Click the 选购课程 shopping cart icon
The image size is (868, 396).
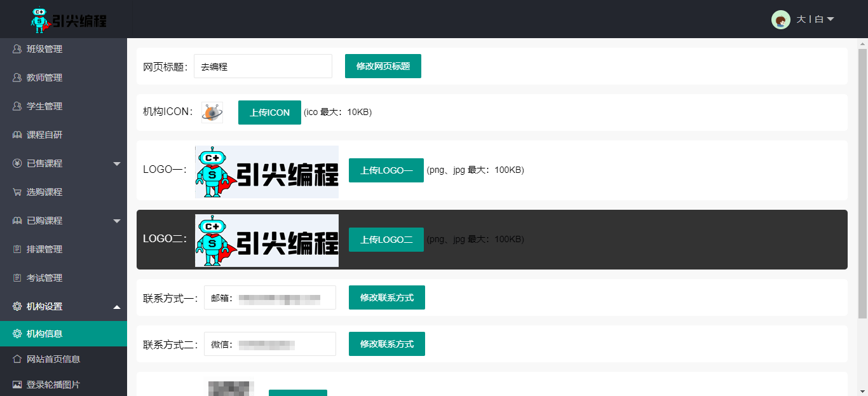click(17, 192)
